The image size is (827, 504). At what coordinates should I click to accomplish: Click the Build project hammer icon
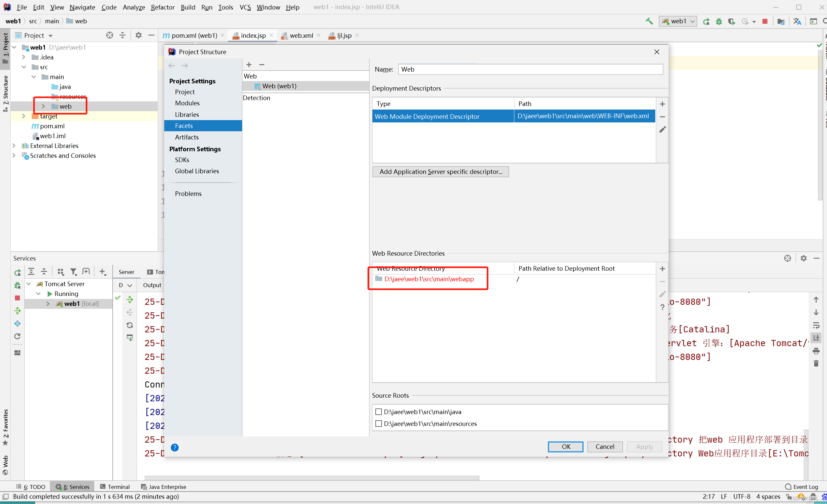point(649,21)
